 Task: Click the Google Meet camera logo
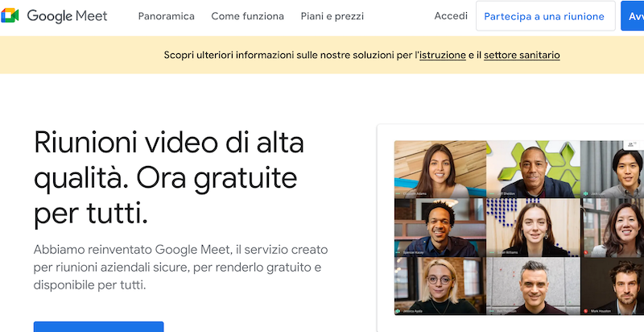(x=10, y=16)
